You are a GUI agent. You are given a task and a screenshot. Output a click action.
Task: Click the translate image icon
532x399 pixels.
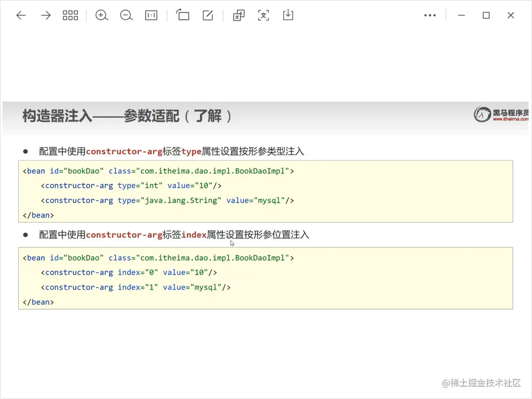(239, 15)
